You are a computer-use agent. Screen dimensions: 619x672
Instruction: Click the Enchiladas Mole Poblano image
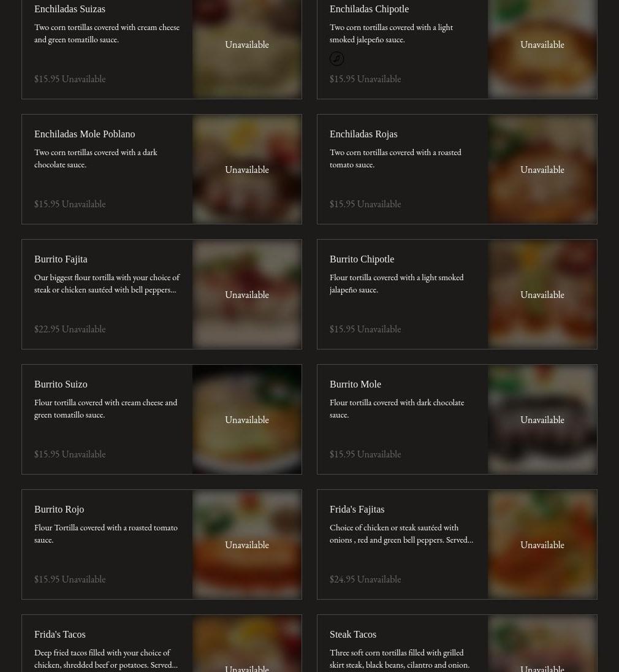click(247, 169)
